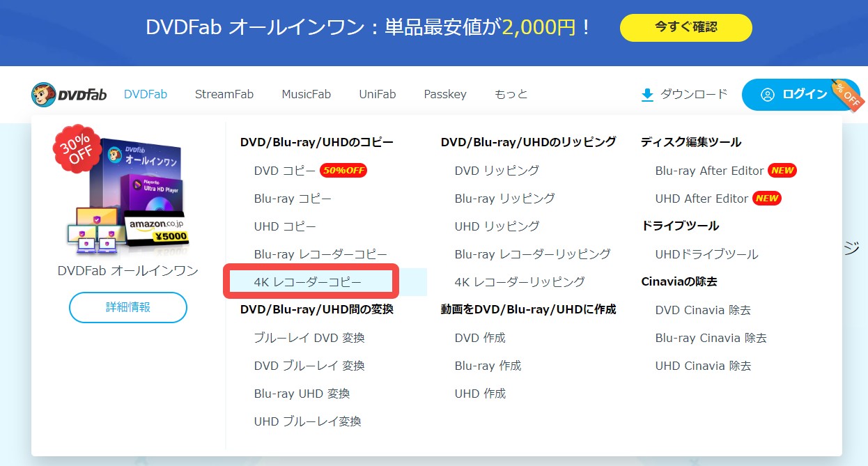This screenshot has width=868, height=466.
Task: Click the user profile icon in Login button
Action: pos(768,95)
